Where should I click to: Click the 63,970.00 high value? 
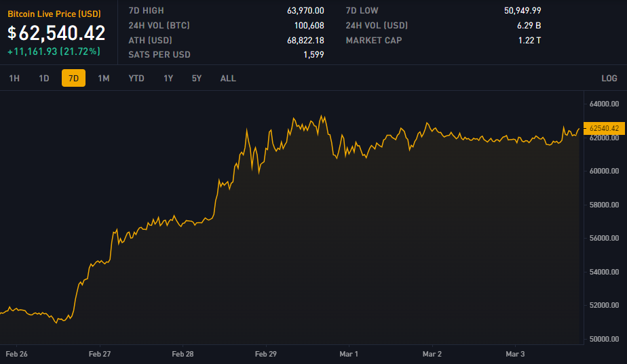tap(305, 11)
